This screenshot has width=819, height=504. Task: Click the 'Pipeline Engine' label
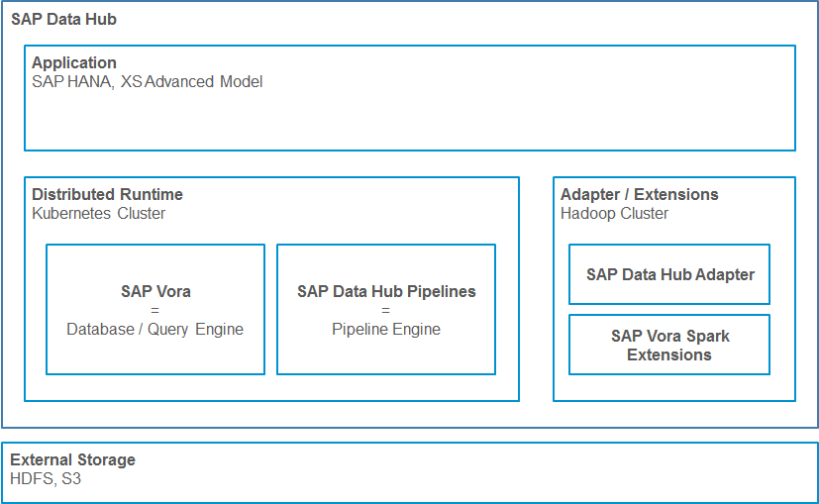pos(386,330)
